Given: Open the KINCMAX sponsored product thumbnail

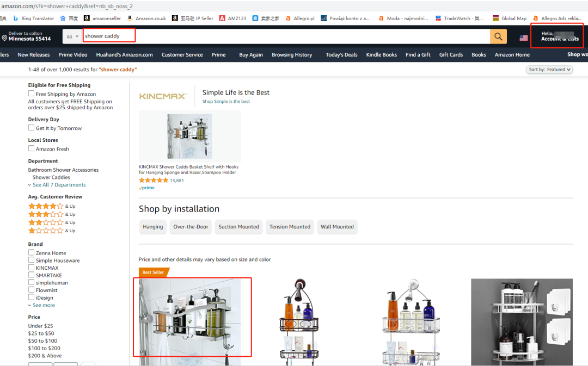Looking at the screenshot, I should point(190,137).
